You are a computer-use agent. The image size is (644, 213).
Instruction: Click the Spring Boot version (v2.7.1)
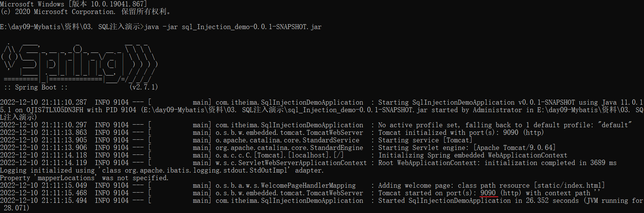coord(143,87)
